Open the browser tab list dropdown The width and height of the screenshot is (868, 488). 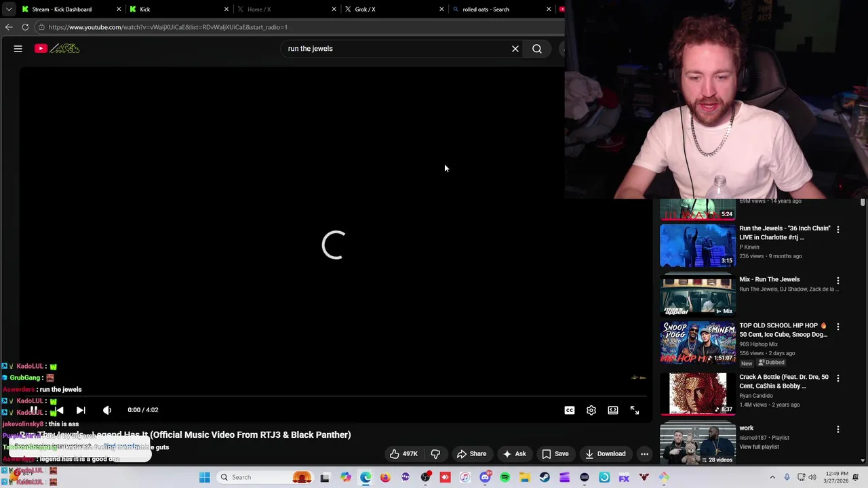[x=8, y=9]
